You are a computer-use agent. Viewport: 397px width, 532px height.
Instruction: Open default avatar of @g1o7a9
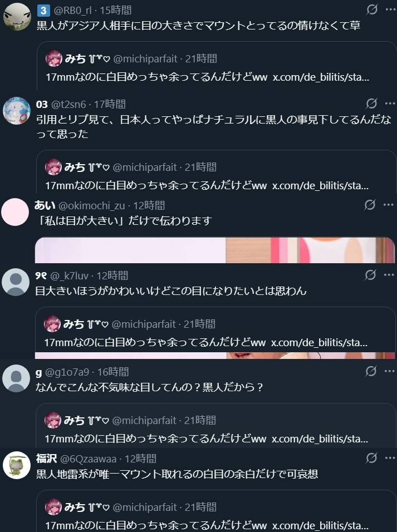(16, 378)
